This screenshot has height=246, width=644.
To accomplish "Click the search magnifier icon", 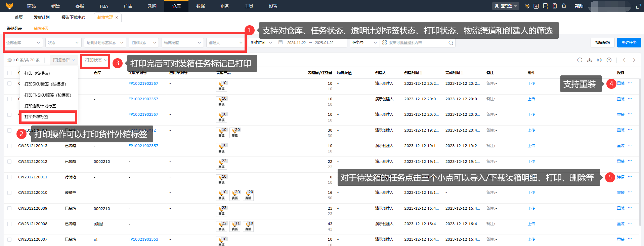I will click(451, 43).
